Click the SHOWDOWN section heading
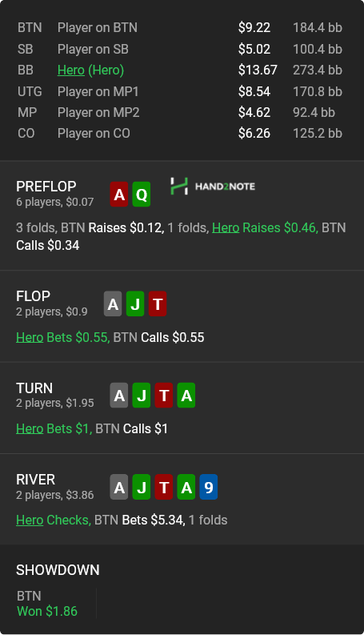 (x=58, y=570)
